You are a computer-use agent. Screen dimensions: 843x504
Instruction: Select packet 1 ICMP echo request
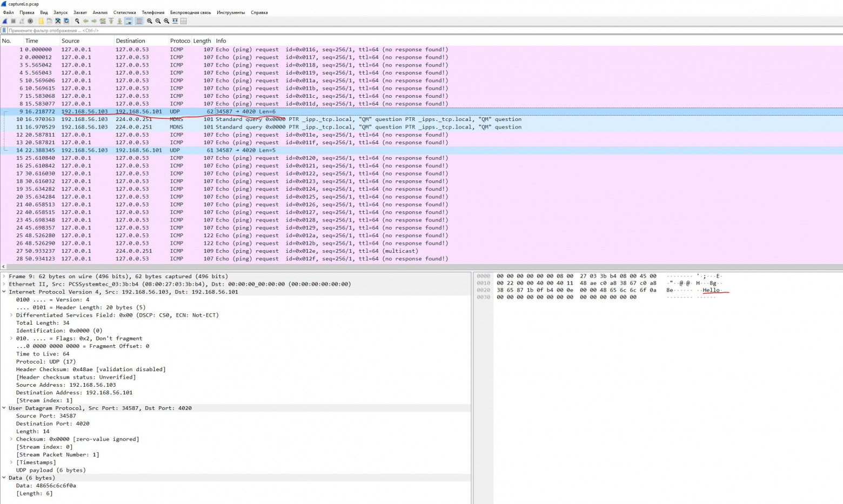pyautogui.click(x=421, y=50)
